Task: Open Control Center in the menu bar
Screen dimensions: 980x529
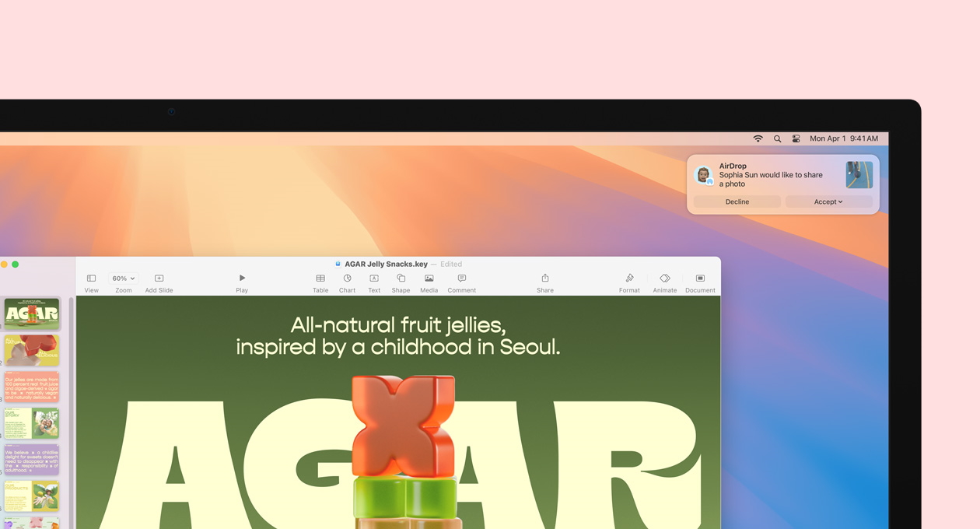Action: 796,138
